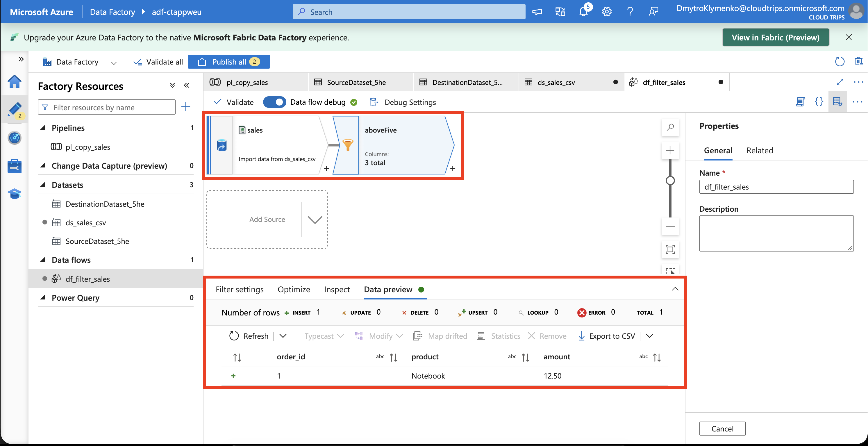Switch to the pl_copy_sales tab
Image resolution: width=868 pixels, height=446 pixels.
coord(256,82)
